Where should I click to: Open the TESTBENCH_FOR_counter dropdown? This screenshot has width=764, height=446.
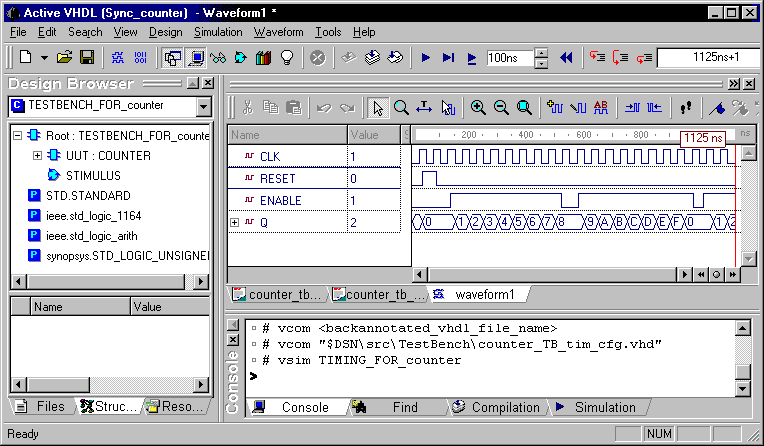tap(203, 105)
